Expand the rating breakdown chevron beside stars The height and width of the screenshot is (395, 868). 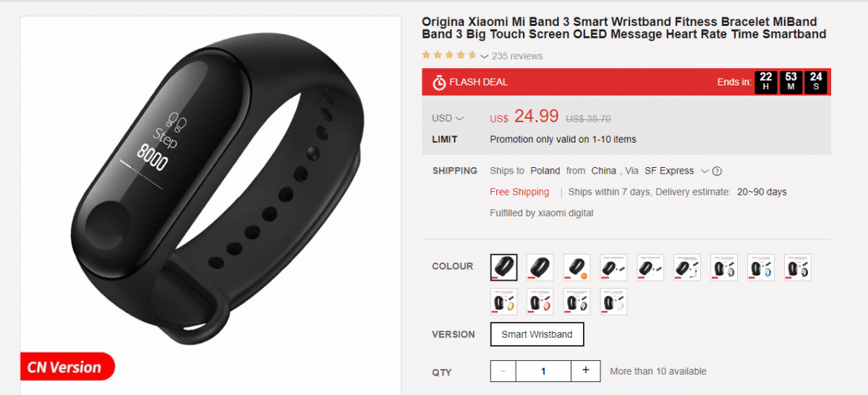click(x=484, y=56)
